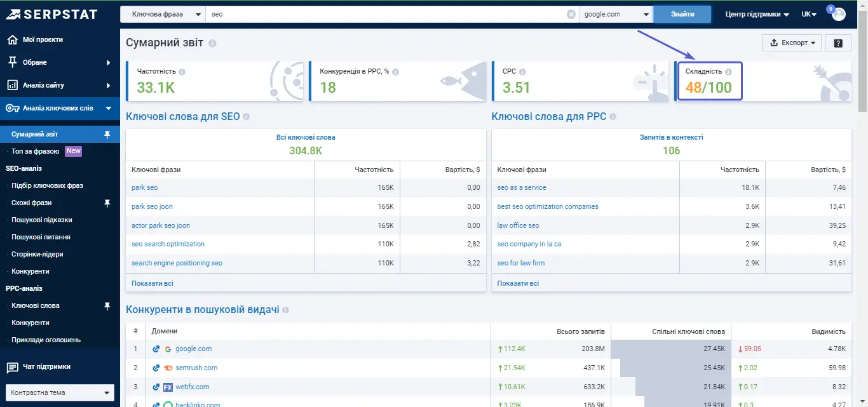The width and height of the screenshot is (868, 407).
Task: Open Контрастна тема theme dropdown
Action: click(60, 392)
